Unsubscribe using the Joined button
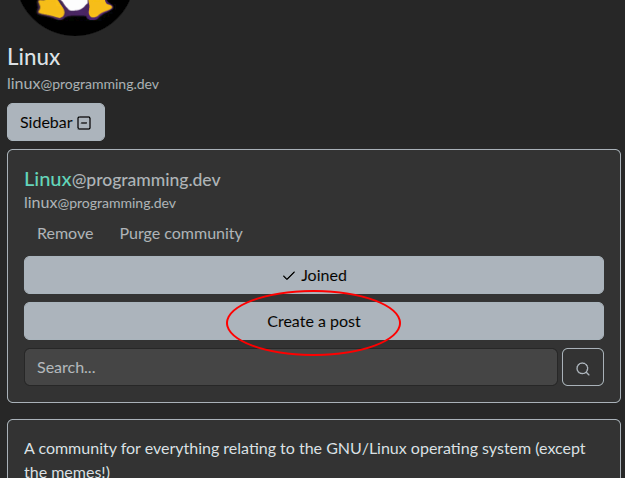625x478 pixels. tap(314, 275)
